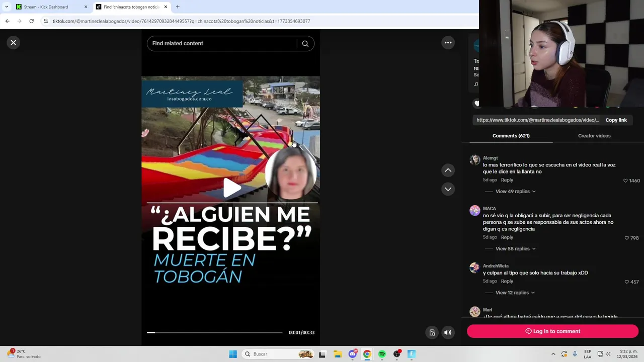Click the Alemgt username
Image resolution: width=644 pixels, height=362 pixels.
point(490,158)
